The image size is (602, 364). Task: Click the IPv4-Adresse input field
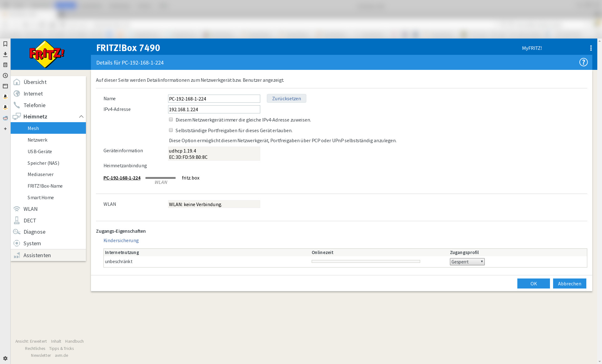pos(214,109)
